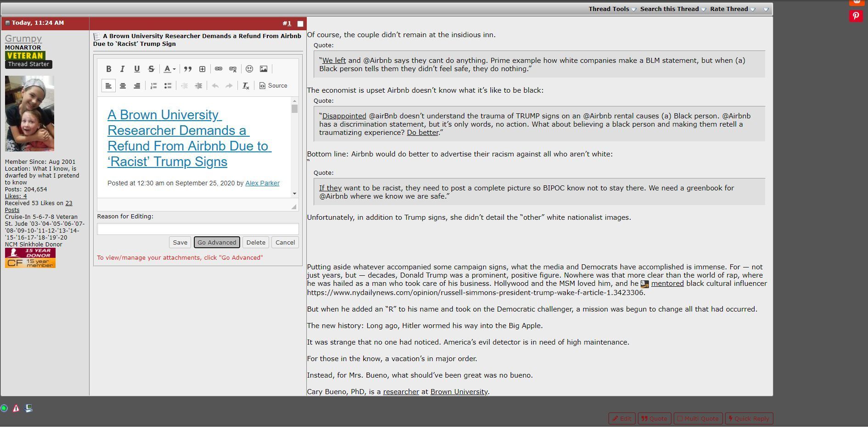Type in the Reason for Editing field
This screenshot has height=429, width=868.
[x=197, y=229]
